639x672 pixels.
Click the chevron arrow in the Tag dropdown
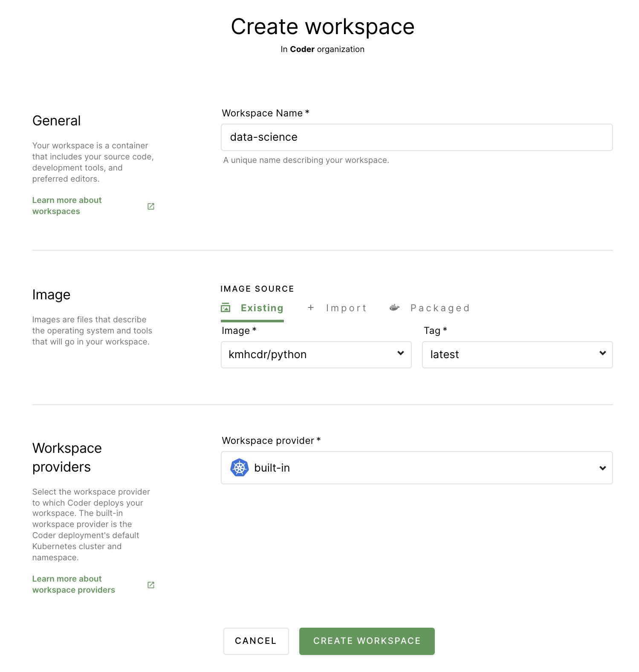click(603, 353)
